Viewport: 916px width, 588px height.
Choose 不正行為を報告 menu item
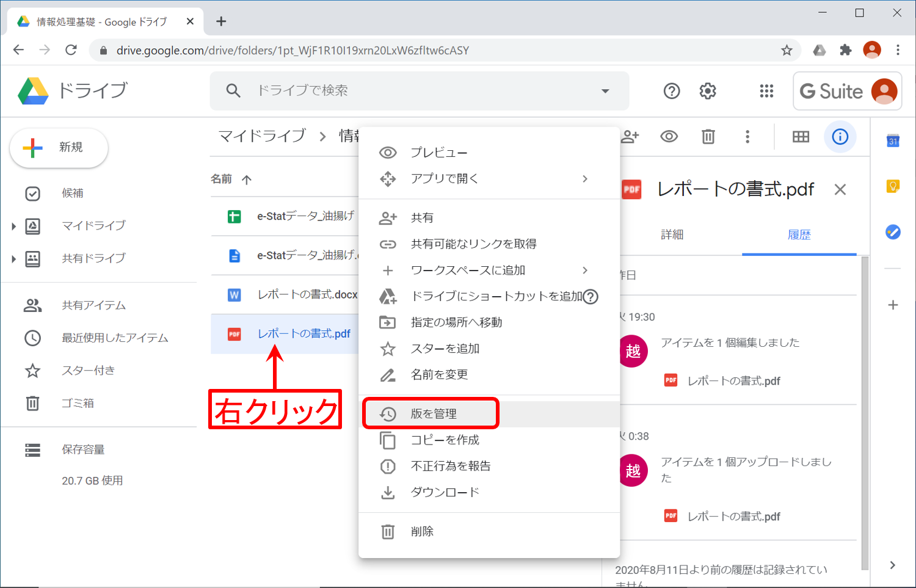[489, 466]
